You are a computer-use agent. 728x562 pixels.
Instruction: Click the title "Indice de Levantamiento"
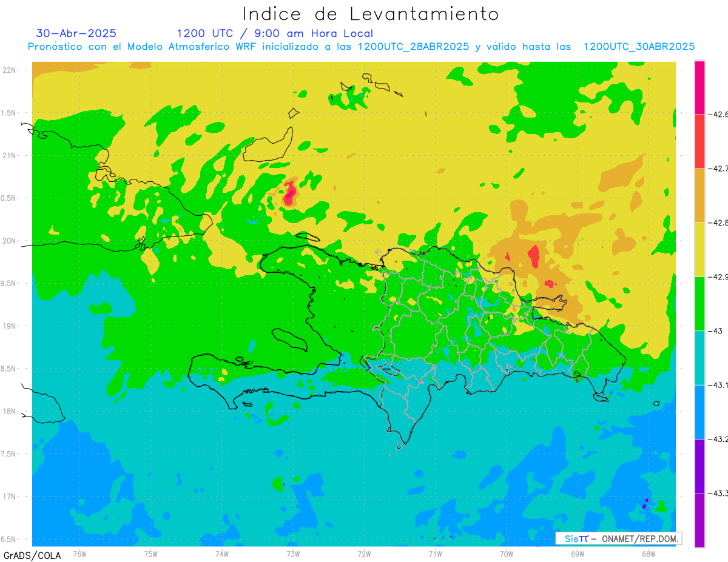coord(370,14)
